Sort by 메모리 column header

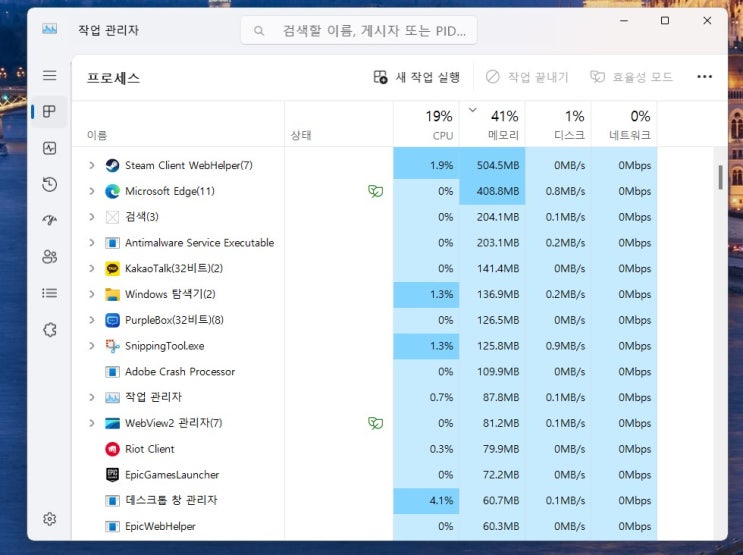click(x=492, y=124)
